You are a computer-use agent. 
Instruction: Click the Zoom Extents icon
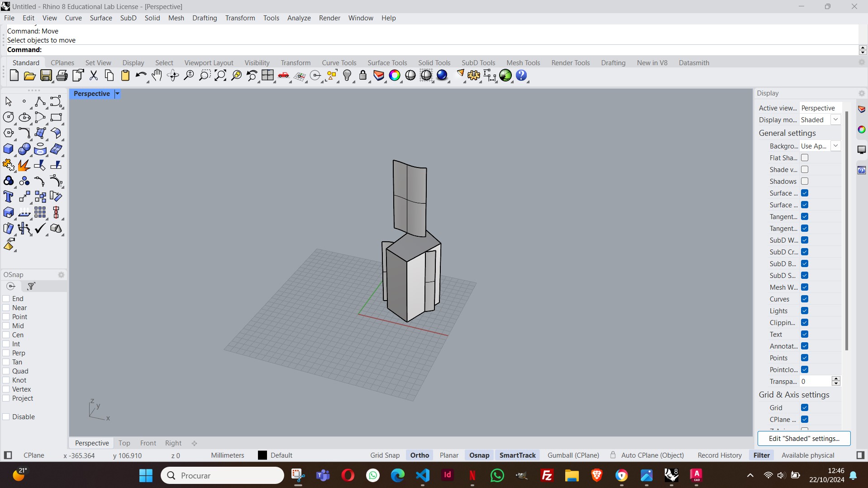tap(220, 76)
